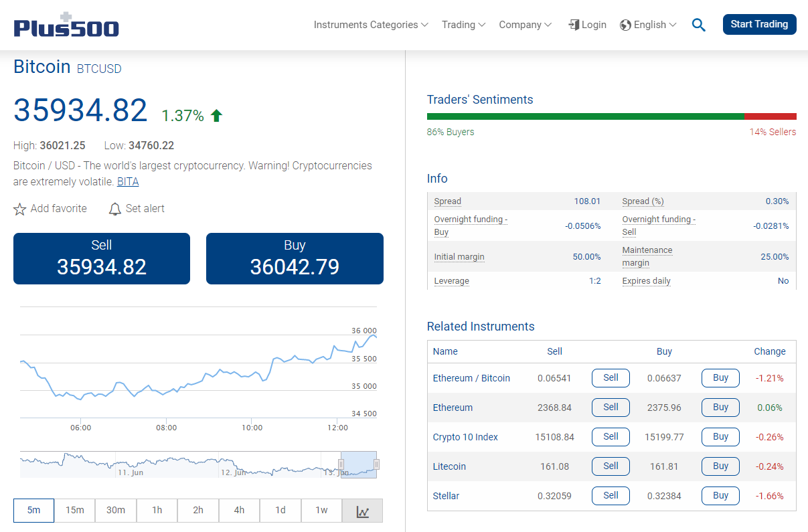Click the Spread (%) info label

pos(643,201)
